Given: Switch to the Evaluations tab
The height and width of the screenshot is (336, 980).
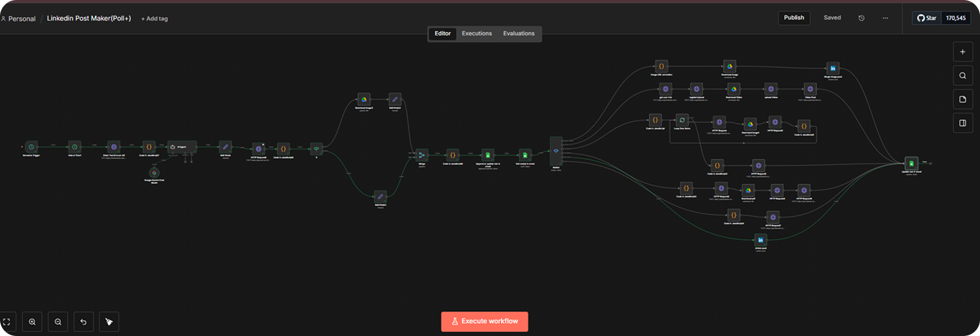Looking at the screenshot, I should [x=518, y=34].
